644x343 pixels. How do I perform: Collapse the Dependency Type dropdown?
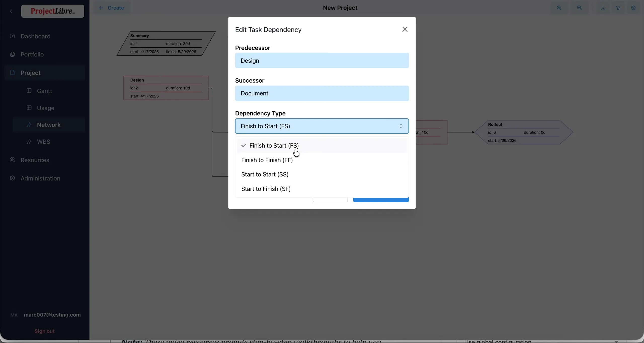point(322,126)
